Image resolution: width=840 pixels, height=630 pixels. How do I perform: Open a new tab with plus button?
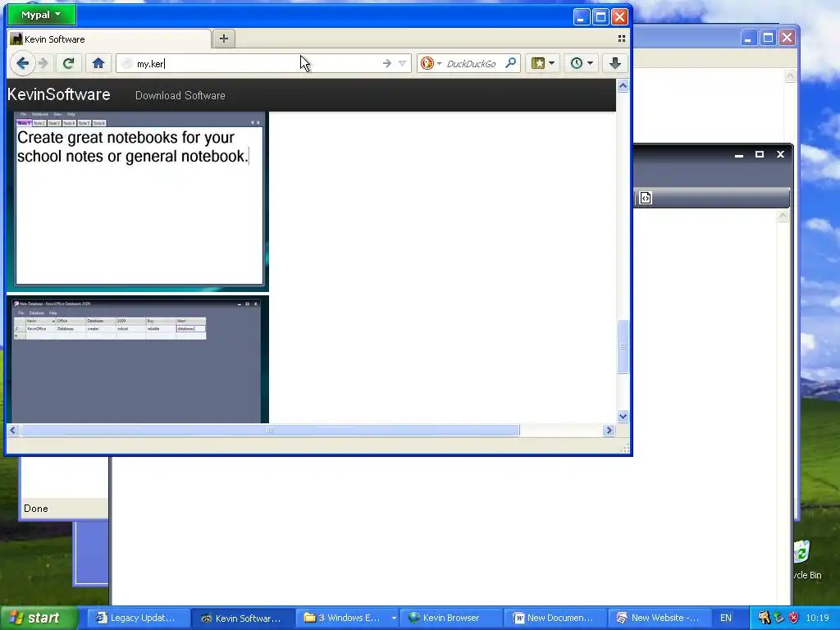(x=224, y=39)
